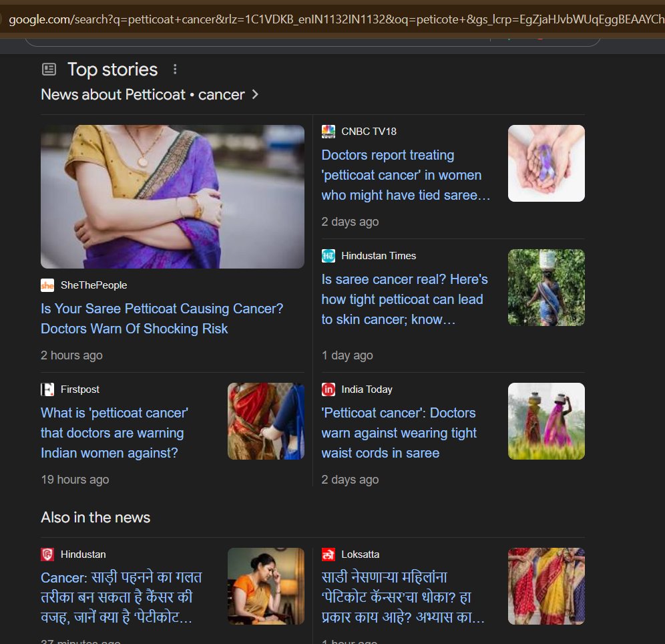Click the 'Loksatta' source name
The image size is (665, 644).
point(361,554)
